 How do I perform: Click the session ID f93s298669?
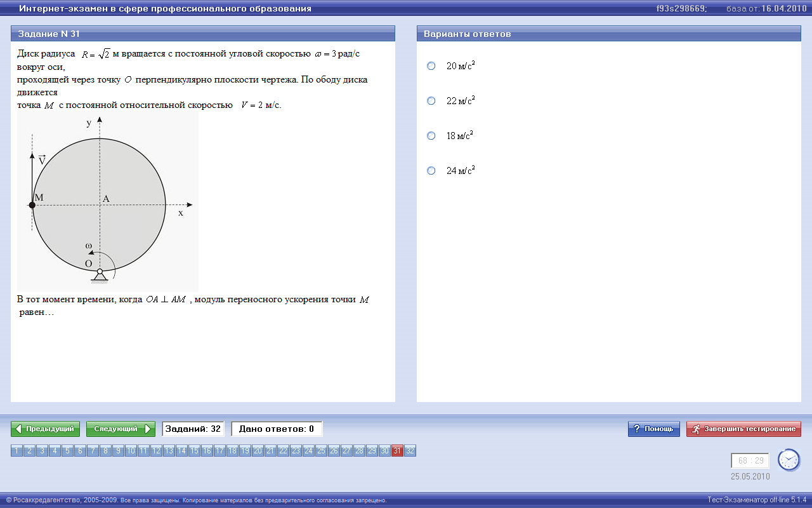coord(681,9)
